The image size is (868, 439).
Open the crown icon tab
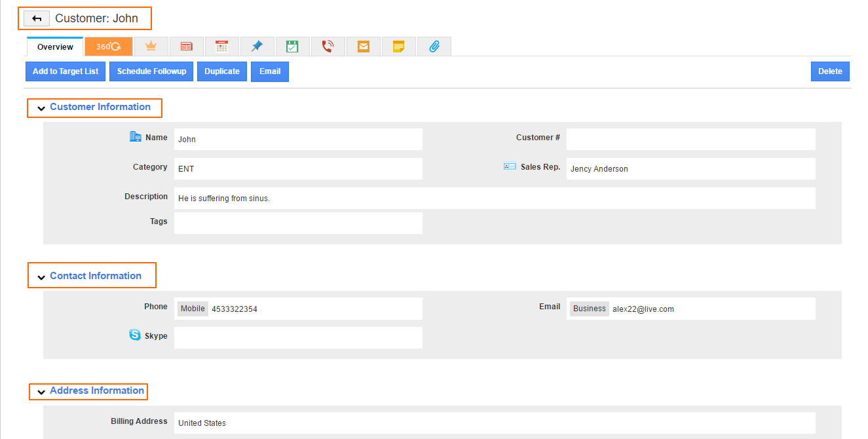[x=151, y=47]
